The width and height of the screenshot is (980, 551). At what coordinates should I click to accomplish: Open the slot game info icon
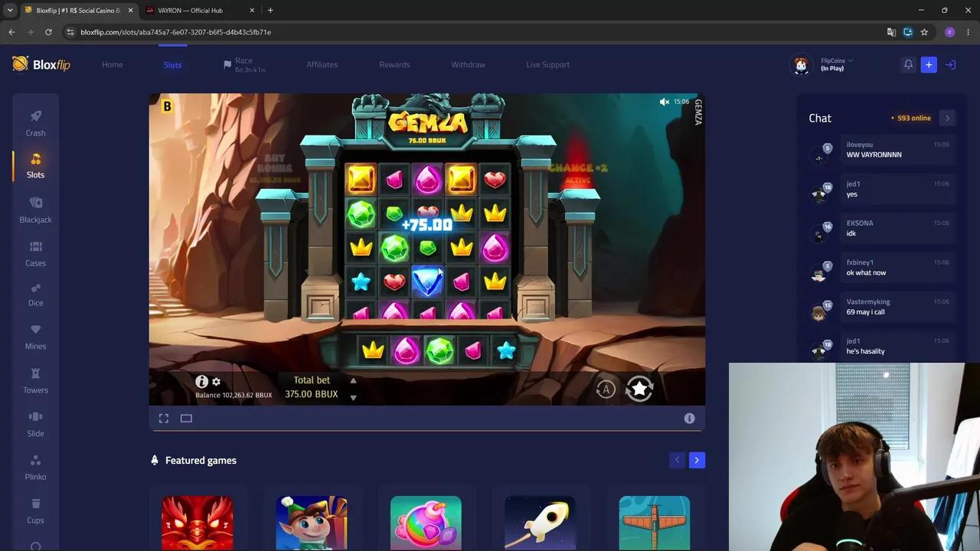(x=201, y=381)
